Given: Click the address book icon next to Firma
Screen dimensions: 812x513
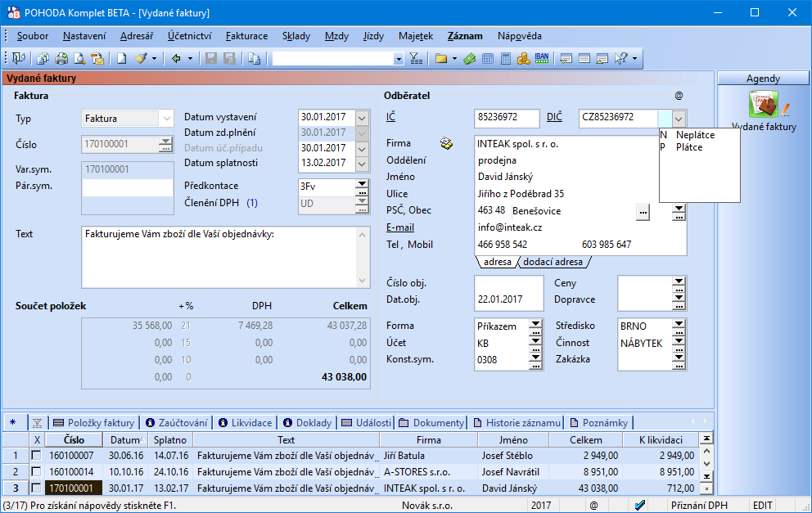Looking at the screenshot, I should [446, 143].
